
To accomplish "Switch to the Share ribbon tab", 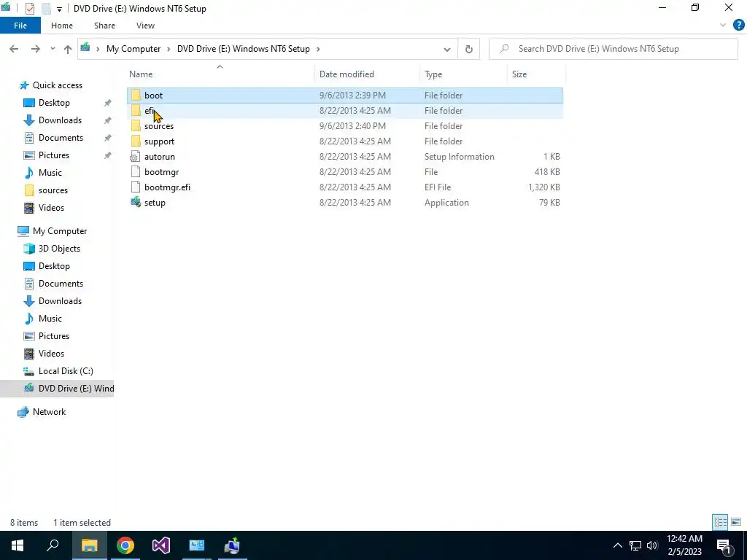I will 104,26.
